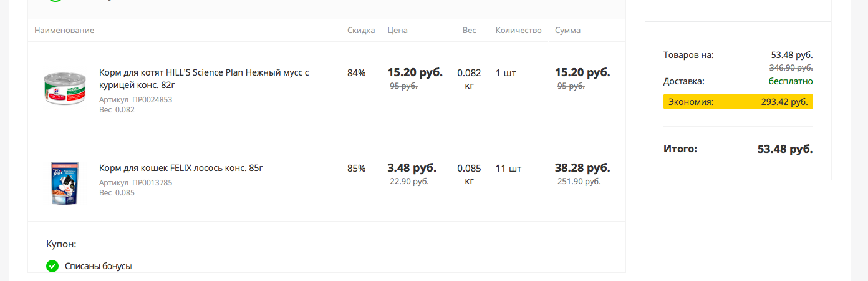
Task: Click the 11 шт quantity for FELIX
Action: pos(508,168)
